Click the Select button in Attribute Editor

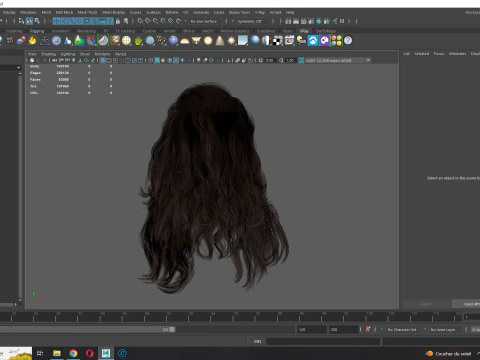tap(426, 304)
